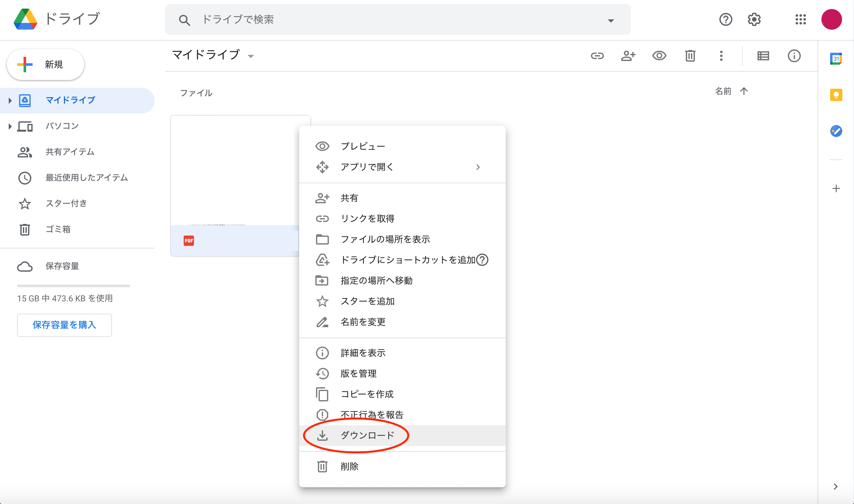Viewport: 854px width, 504px height.
Task: Select マイドライブ in the sidebar
Action: pyautogui.click(x=77, y=101)
